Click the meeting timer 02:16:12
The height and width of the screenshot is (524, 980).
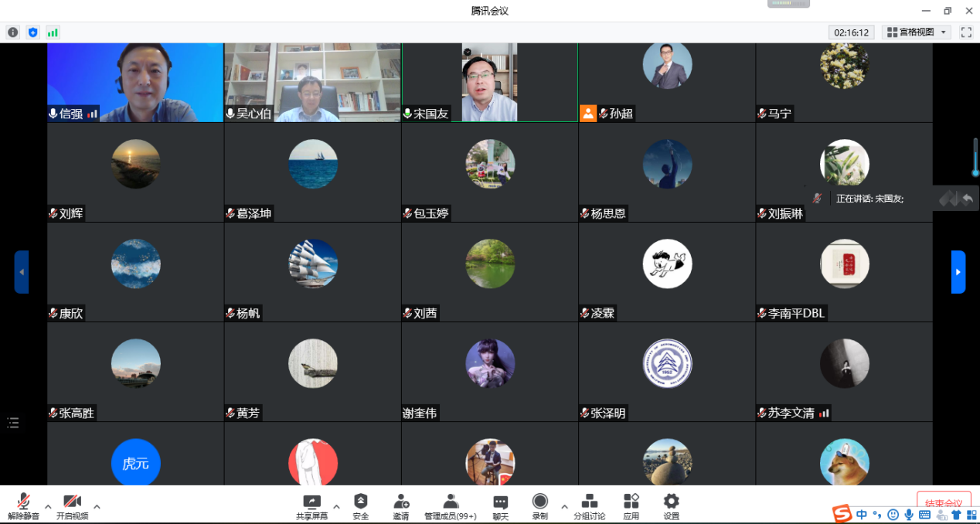point(851,32)
